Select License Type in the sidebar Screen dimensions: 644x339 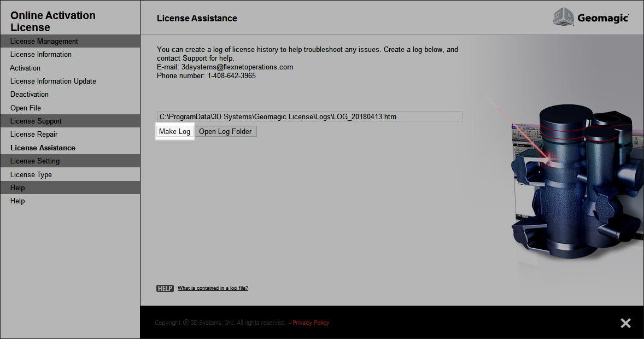click(x=31, y=174)
